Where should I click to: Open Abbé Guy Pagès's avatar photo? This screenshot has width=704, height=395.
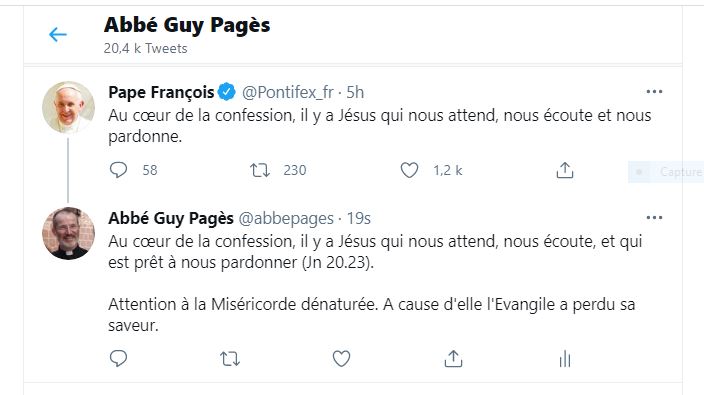(68, 233)
